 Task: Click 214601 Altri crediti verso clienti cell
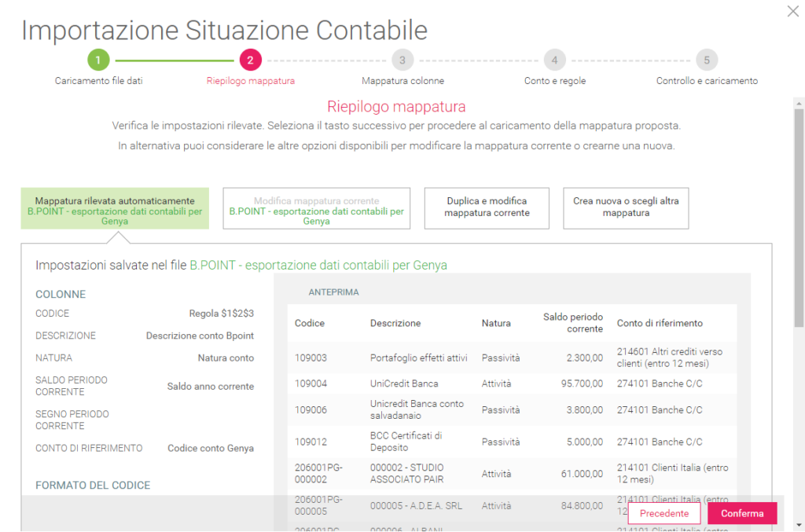(670, 358)
